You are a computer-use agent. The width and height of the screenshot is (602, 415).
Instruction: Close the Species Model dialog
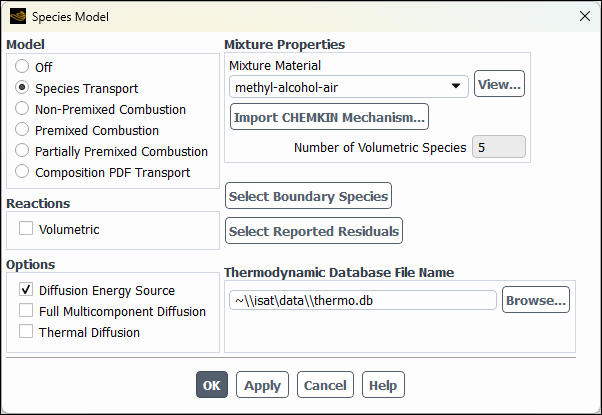(x=584, y=16)
